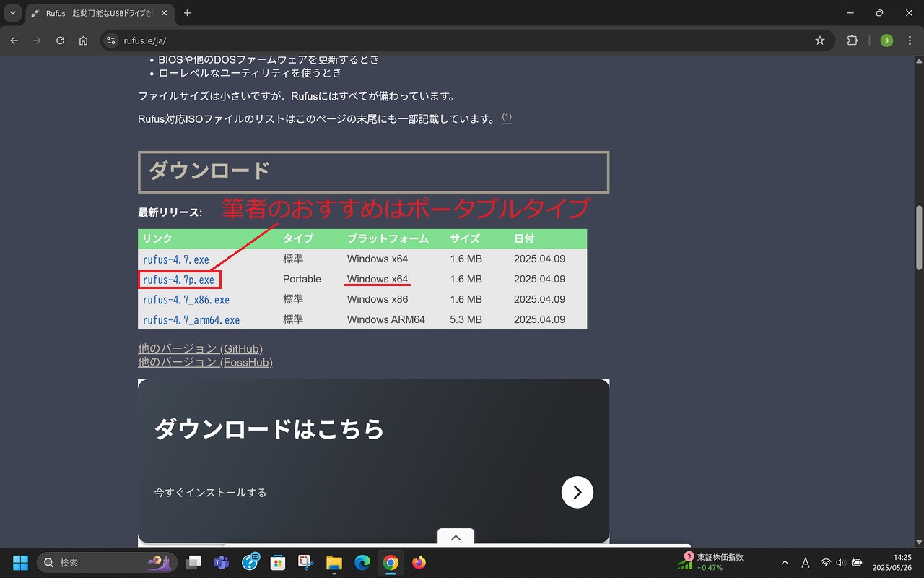
Task: Open File Explorer from taskbar
Action: tap(334, 562)
